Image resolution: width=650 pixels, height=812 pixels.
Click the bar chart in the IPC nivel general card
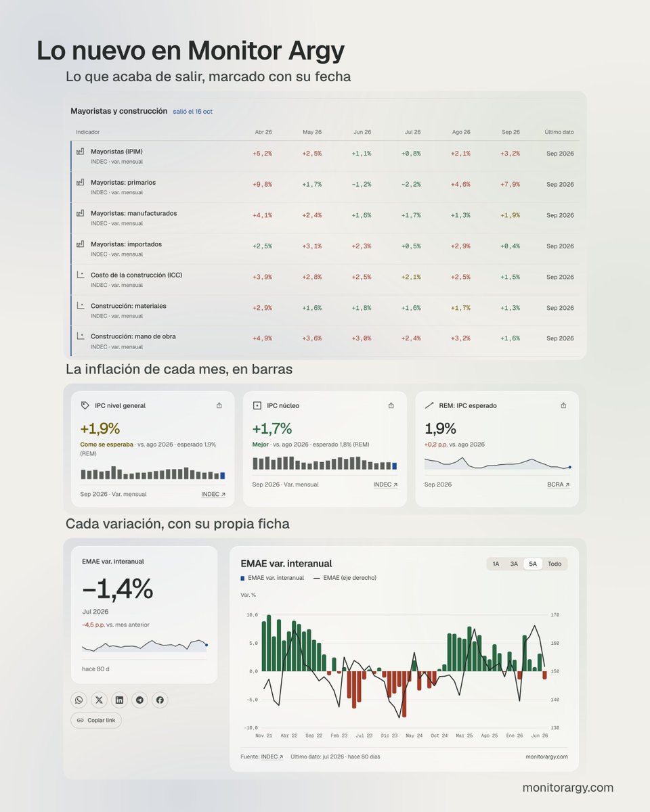click(x=152, y=472)
